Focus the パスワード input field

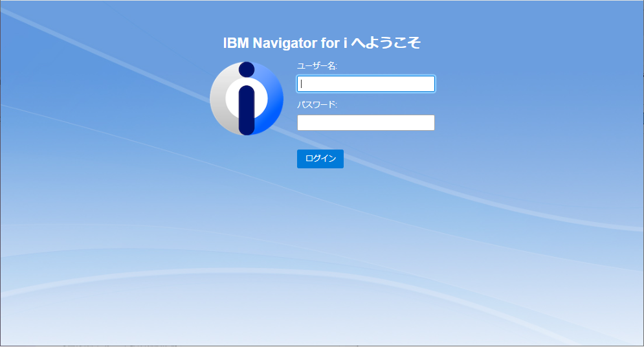click(366, 123)
